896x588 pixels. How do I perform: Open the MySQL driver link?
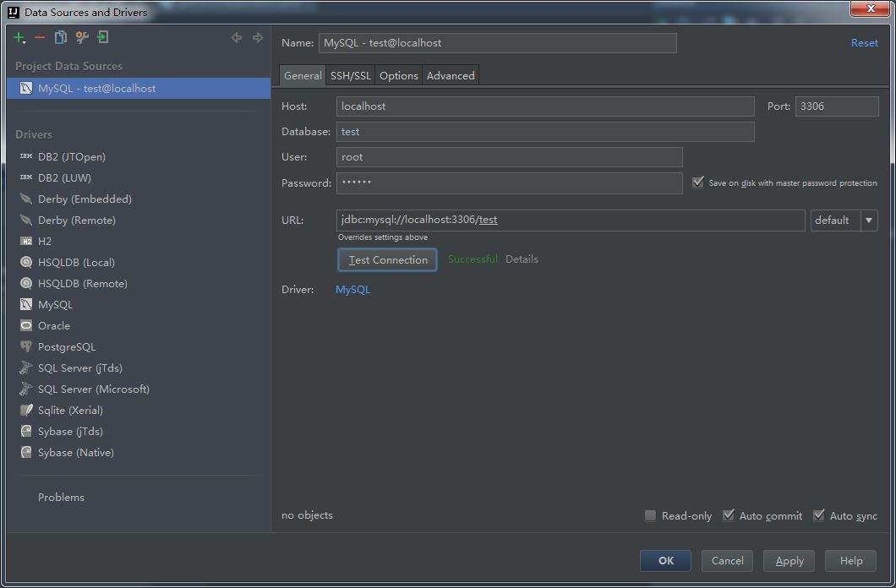tap(352, 290)
